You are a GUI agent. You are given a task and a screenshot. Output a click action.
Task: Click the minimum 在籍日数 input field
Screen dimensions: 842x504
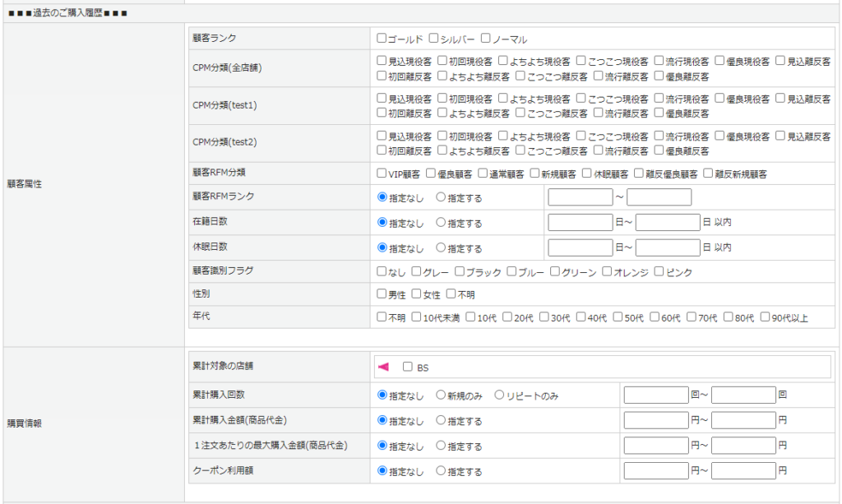[580, 222]
